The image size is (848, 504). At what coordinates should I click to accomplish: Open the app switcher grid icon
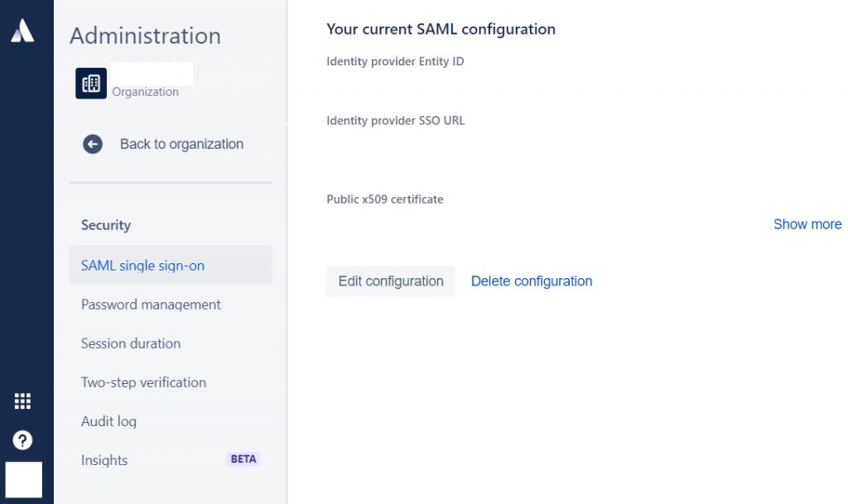[x=22, y=401]
